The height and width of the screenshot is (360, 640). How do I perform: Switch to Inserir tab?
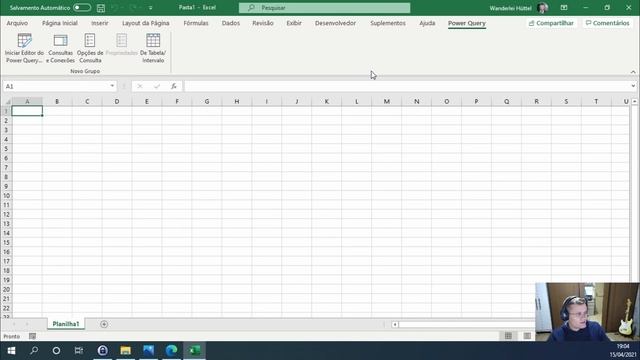click(x=100, y=23)
